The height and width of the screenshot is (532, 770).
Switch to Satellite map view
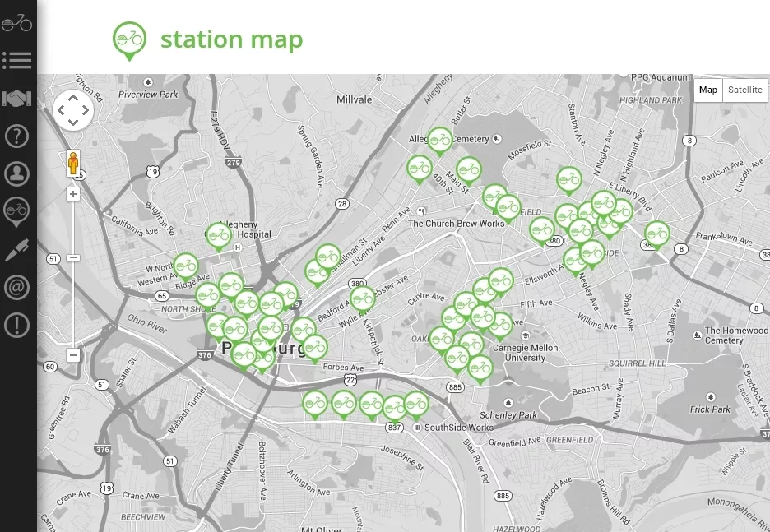pos(744,90)
